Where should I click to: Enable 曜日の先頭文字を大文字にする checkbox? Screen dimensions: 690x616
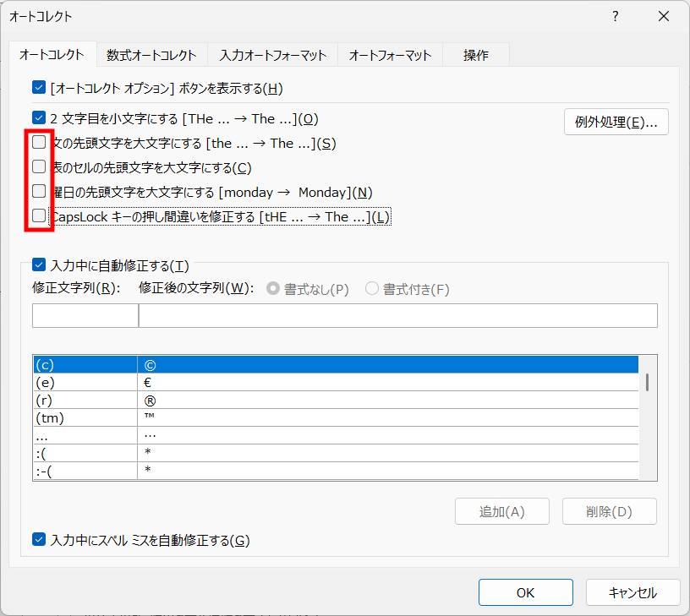[39, 192]
